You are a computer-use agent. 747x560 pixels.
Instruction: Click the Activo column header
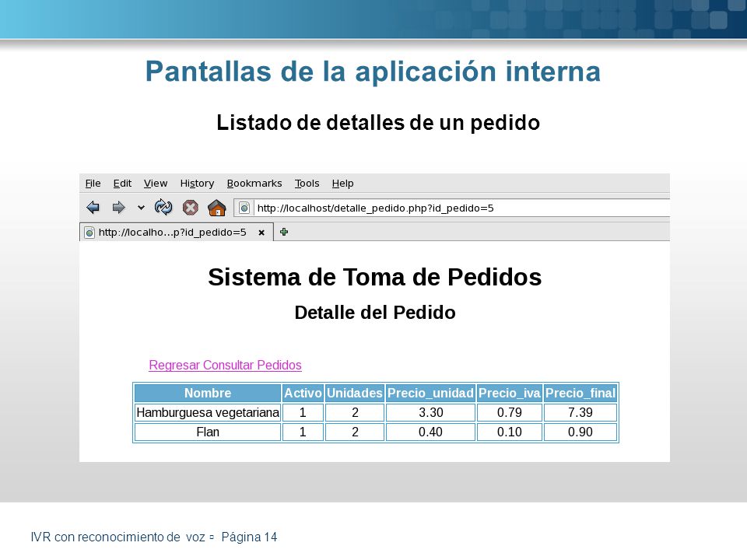click(303, 394)
